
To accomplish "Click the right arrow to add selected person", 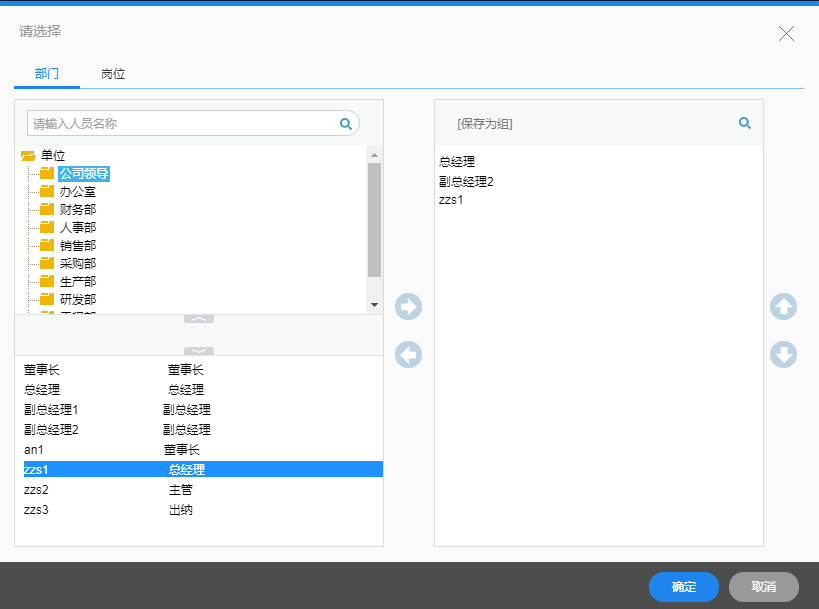I will pos(408,307).
